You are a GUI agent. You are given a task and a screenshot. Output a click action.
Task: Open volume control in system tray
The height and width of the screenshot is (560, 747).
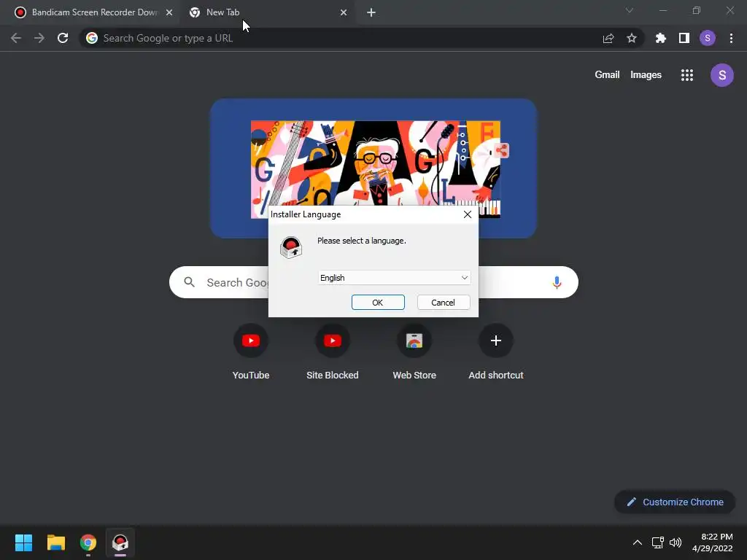click(x=676, y=542)
